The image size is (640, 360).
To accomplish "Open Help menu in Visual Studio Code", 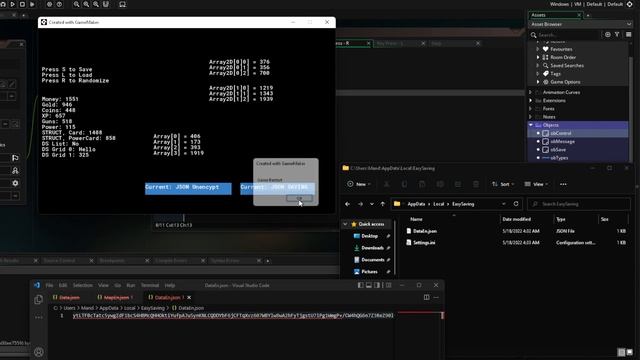I will point(170,285).
